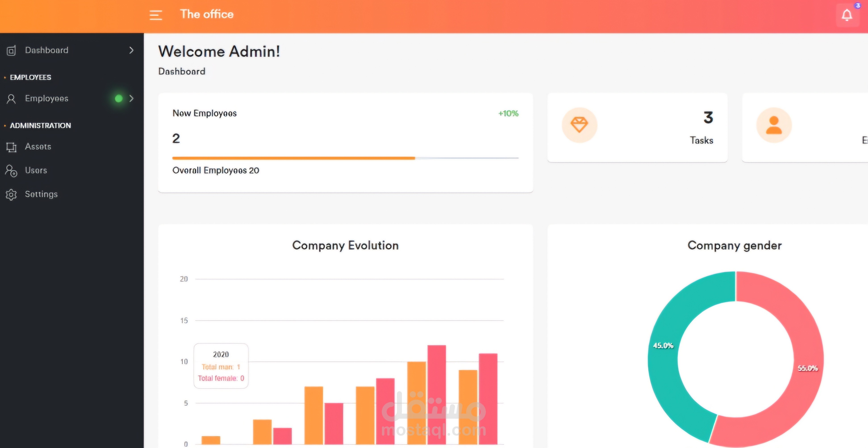Open Dashboard from the sidebar
Screen dimensions: 868x448
(x=72, y=50)
